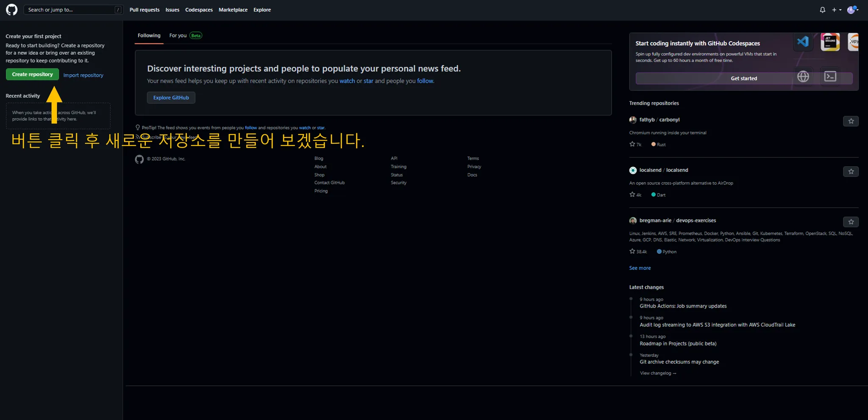868x420 pixels.
Task: Open the Training footer link
Action: [398, 167]
